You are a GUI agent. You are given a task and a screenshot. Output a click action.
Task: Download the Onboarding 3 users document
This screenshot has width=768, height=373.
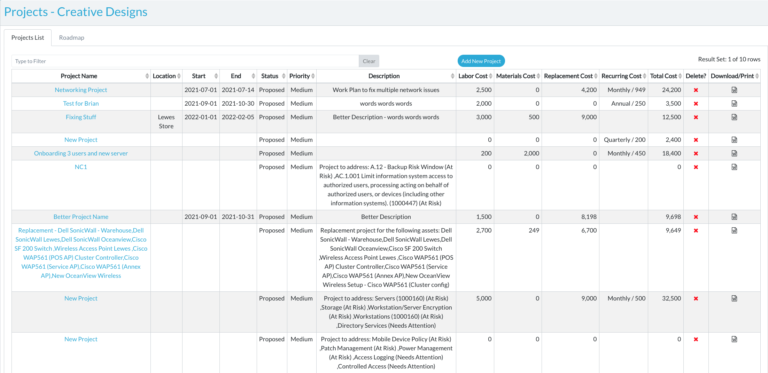(x=734, y=154)
